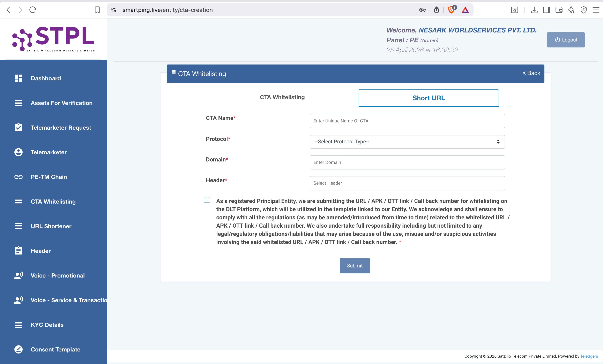Click the Back link in panel header
Viewport: 603px width, 364px height.
(531, 73)
